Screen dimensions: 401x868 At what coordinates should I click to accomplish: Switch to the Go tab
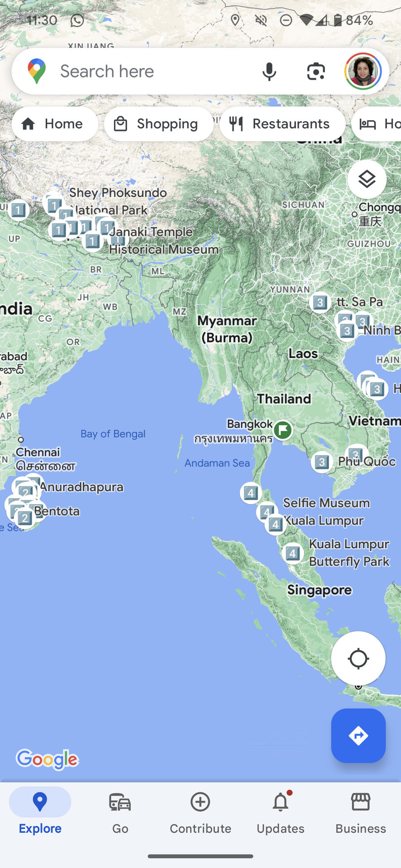120,813
